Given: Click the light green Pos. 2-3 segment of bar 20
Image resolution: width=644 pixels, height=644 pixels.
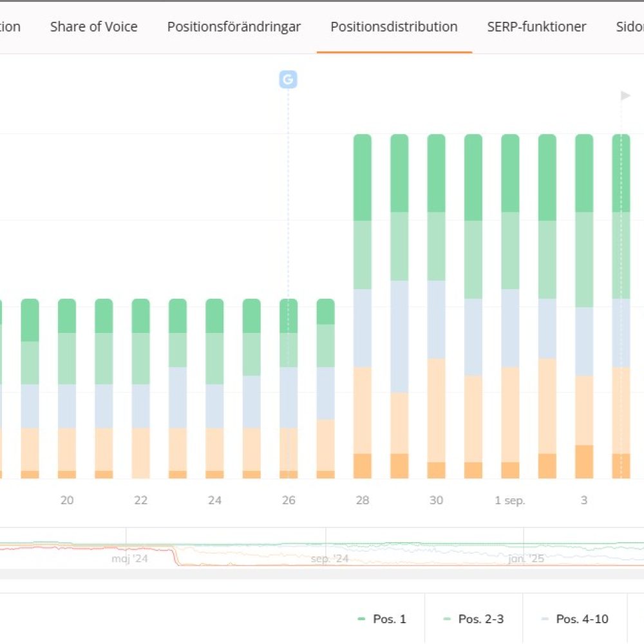Looking at the screenshot, I should pos(67,358).
